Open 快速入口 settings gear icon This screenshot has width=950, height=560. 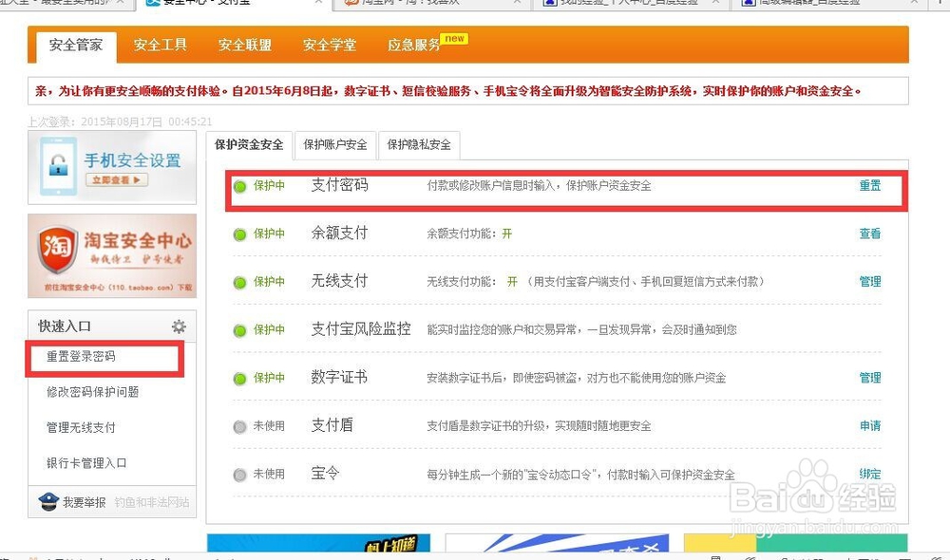[179, 327]
